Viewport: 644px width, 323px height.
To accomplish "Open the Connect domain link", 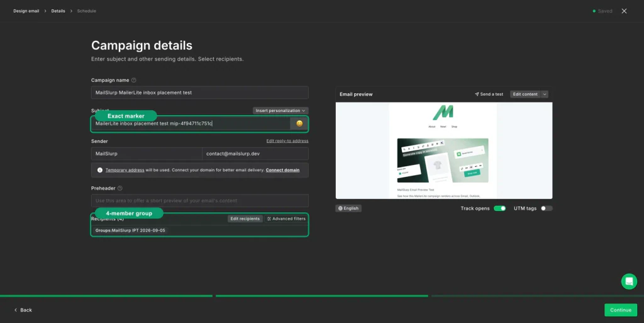I will pyautogui.click(x=282, y=170).
